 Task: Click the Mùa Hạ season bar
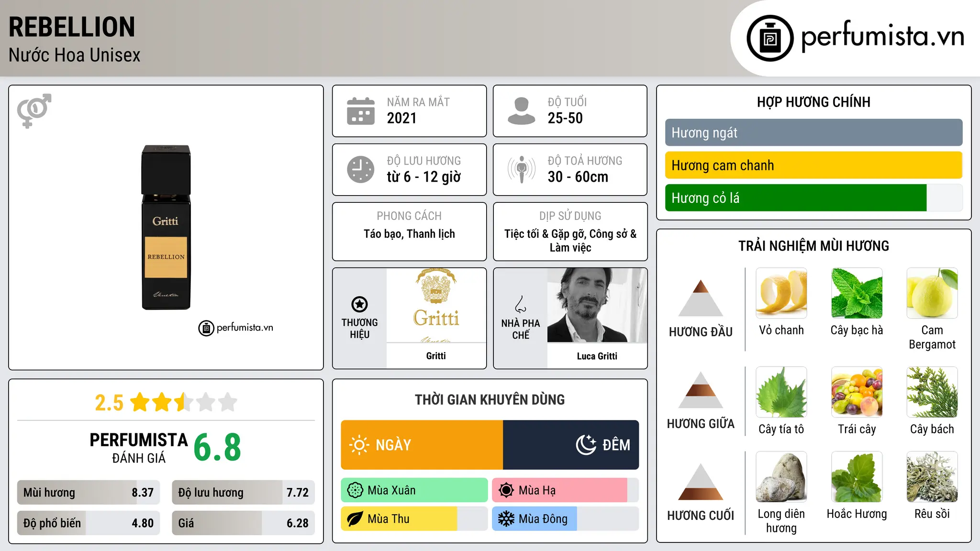pos(565,490)
